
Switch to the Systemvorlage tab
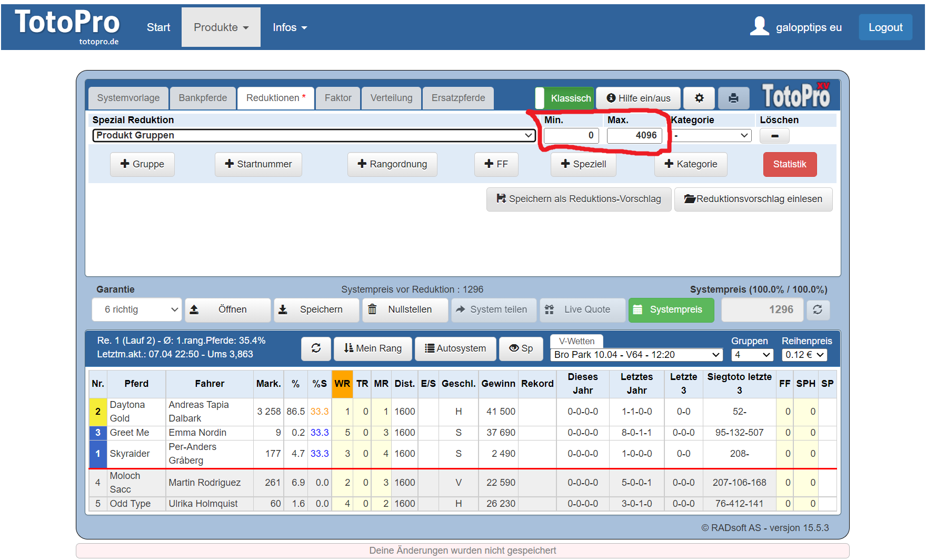click(128, 98)
